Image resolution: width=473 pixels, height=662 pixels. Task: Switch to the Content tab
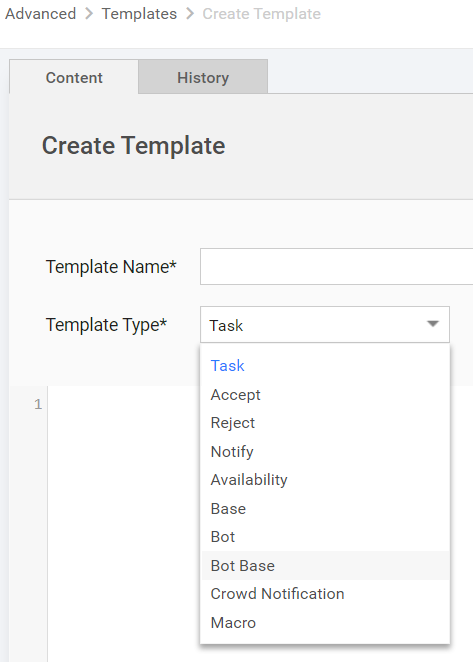(74, 77)
